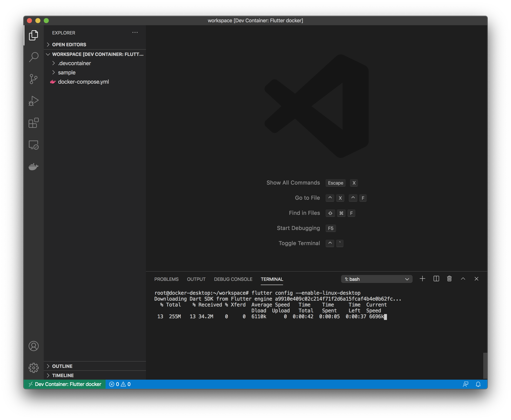Screen dimensions: 511x420
Task: Open the Accounts icon
Action: pyautogui.click(x=33, y=346)
